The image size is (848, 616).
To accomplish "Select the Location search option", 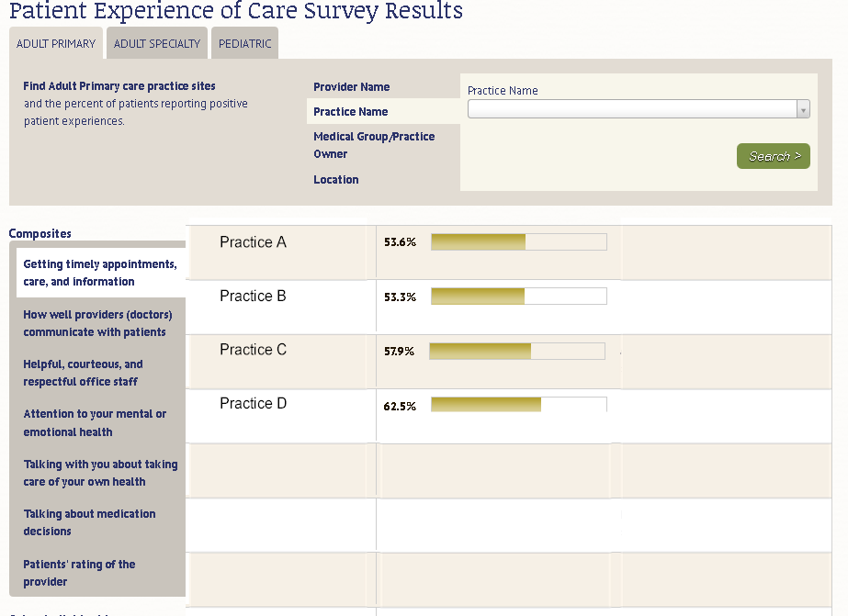I will (x=335, y=180).
